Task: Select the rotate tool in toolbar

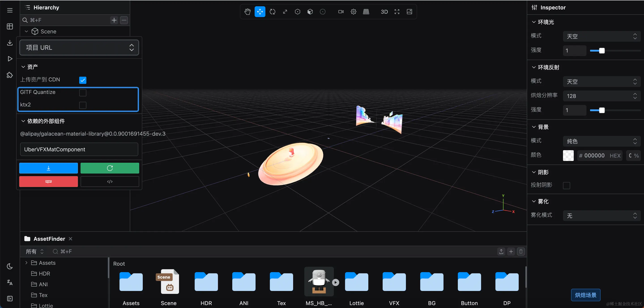Action: pos(273,12)
